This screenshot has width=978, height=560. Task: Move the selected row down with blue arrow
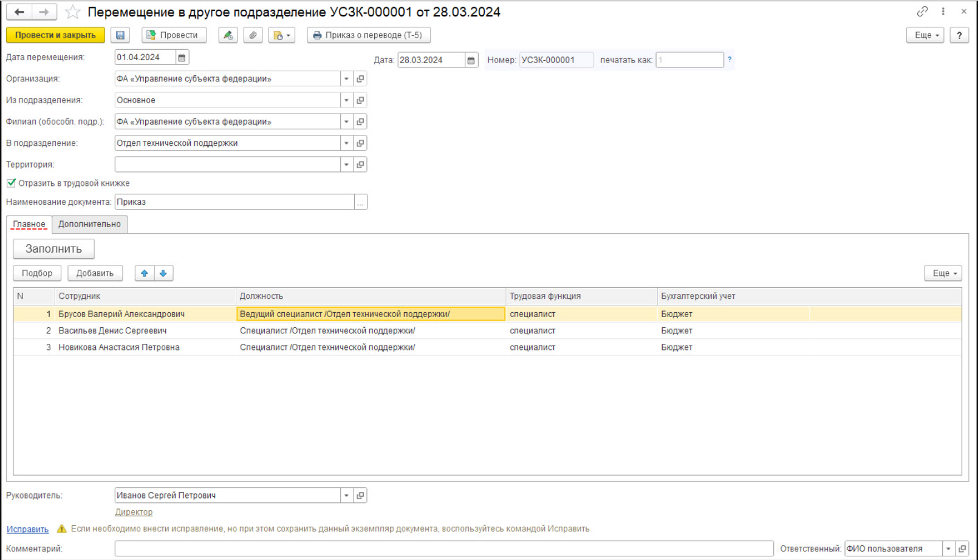coord(163,273)
